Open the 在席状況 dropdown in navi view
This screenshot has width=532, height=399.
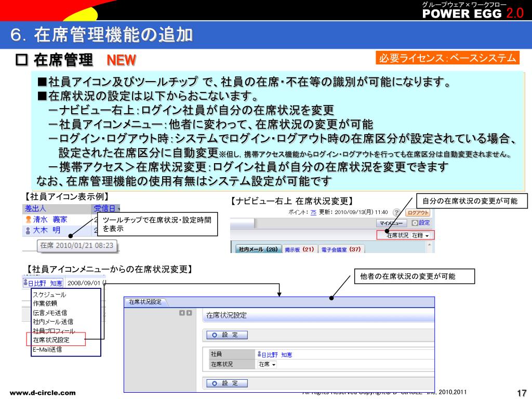pyautogui.click(x=420, y=235)
